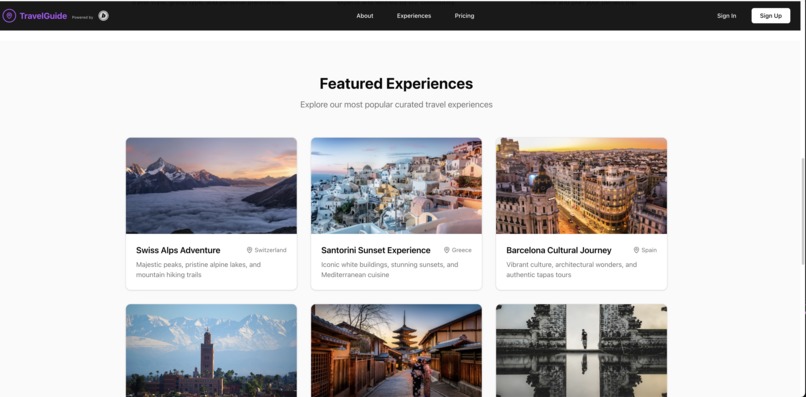Click the Spain location pin icon

click(636, 250)
